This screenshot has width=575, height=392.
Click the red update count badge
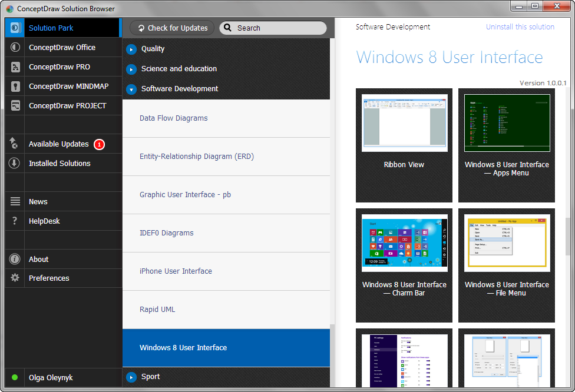pos(99,144)
